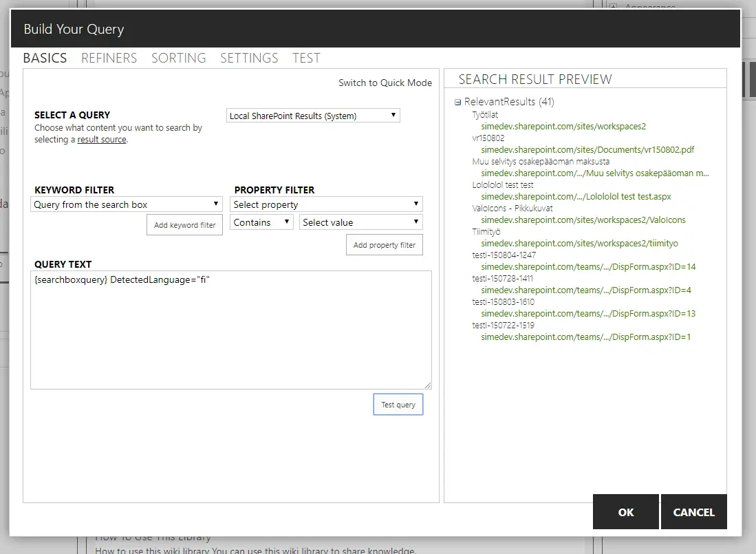Follow the result source help link
The image size is (756, 554).
pos(102,140)
